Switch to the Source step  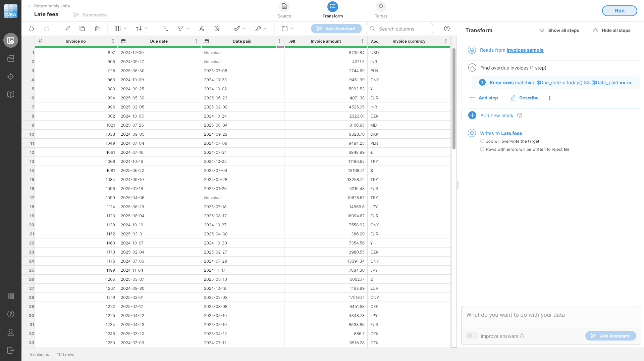tap(284, 7)
